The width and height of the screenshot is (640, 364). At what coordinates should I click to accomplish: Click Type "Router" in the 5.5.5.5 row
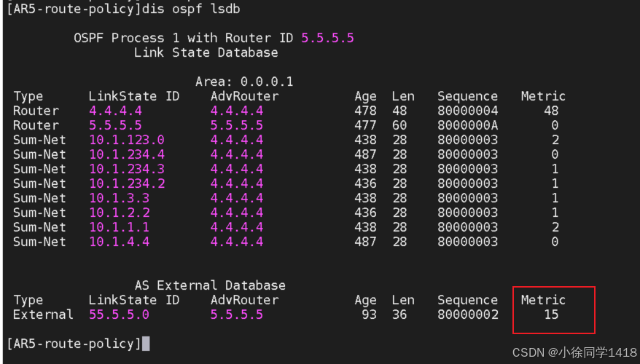click(x=36, y=125)
